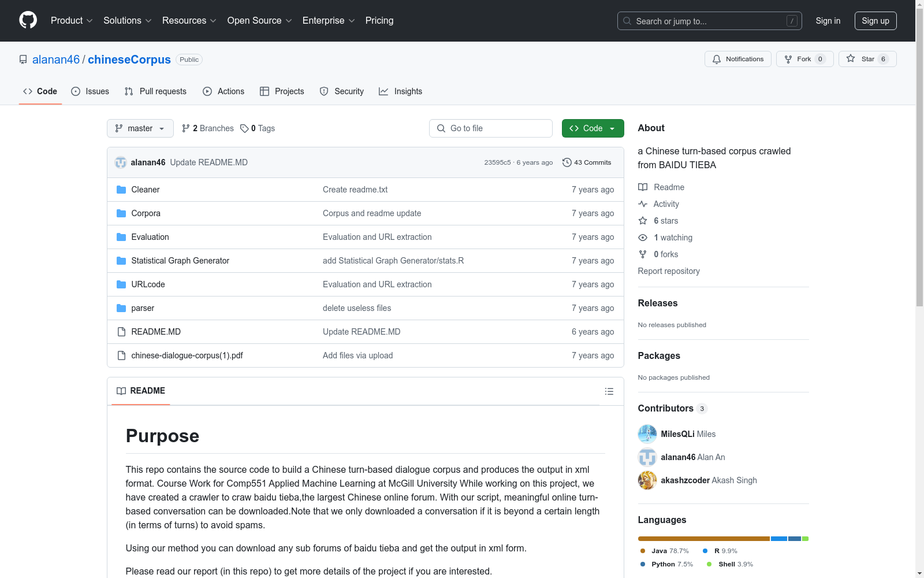Expand the Product menu
The height and width of the screenshot is (578, 924).
[x=72, y=20]
